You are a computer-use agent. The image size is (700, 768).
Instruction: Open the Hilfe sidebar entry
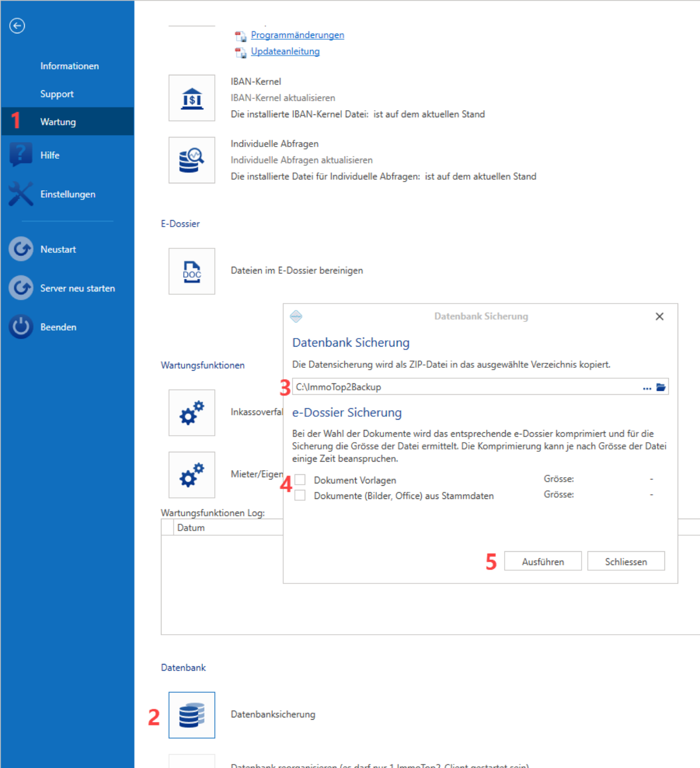coord(50,155)
